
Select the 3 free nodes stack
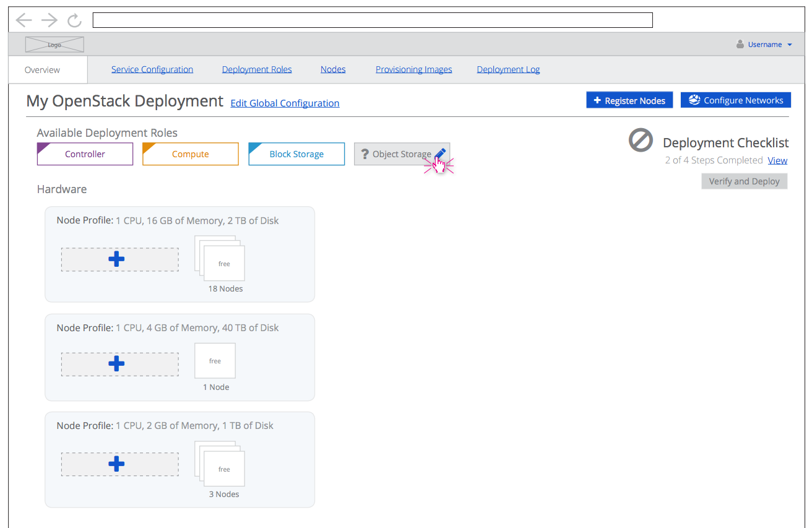pyautogui.click(x=220, y=464)
